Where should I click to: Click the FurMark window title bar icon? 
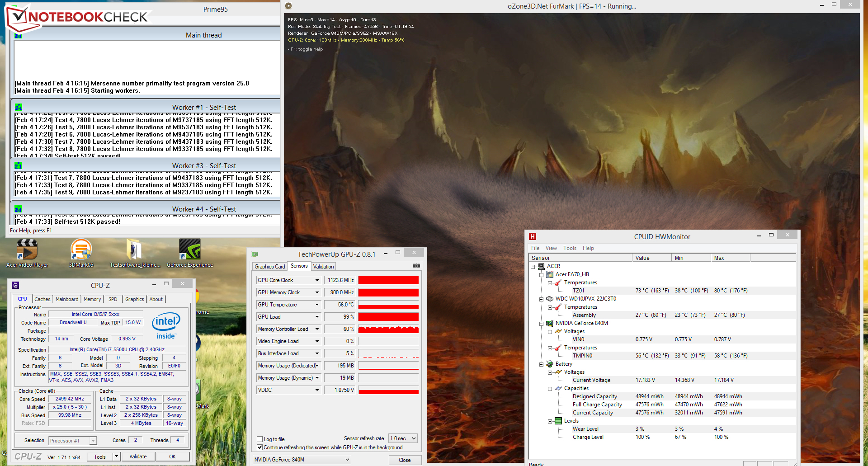288,6
